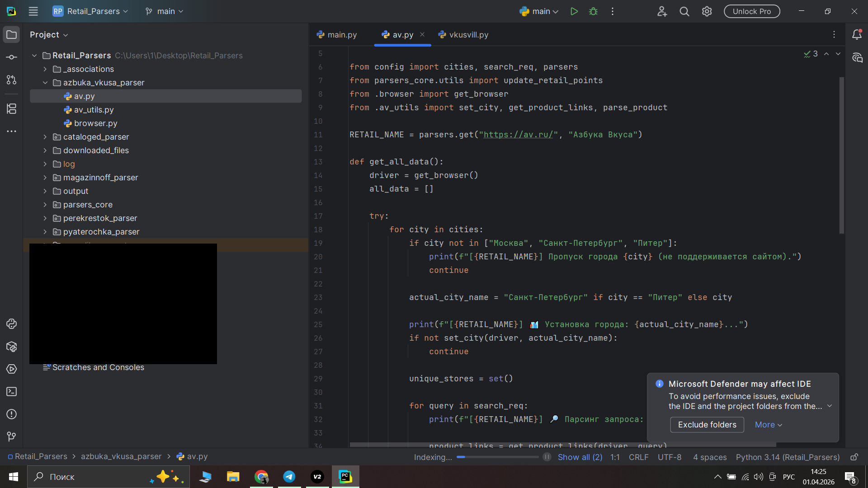Go to next highlighted problem arrow
Image resolution: width=868 pixels, height=488 pixels.
click(838, 54)
